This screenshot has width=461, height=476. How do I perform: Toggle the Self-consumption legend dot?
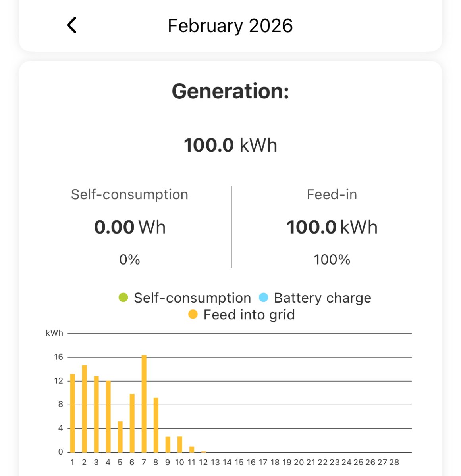point(123,297)
